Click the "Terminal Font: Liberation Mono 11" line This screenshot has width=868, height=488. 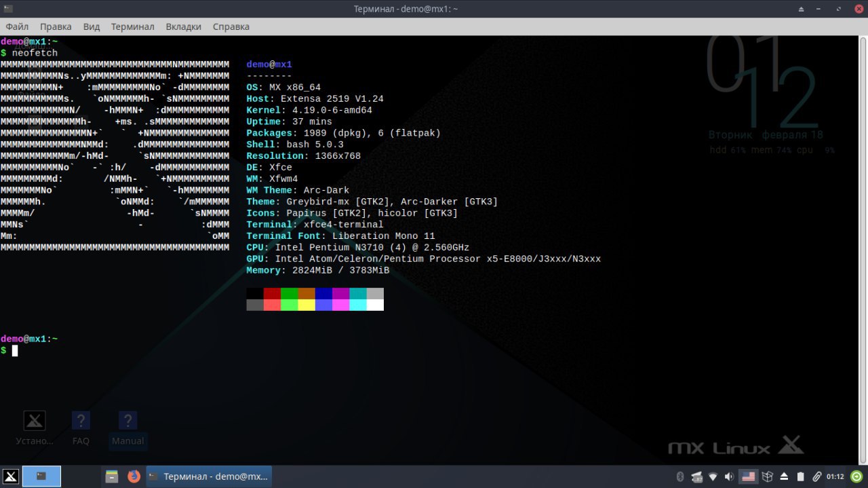[x=340, y=236]
